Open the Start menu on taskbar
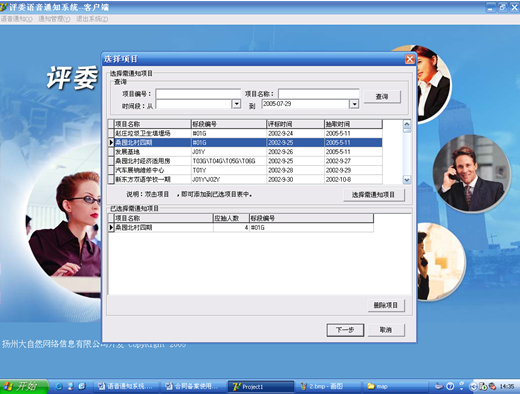520x394 pixels. coord(24,386)
